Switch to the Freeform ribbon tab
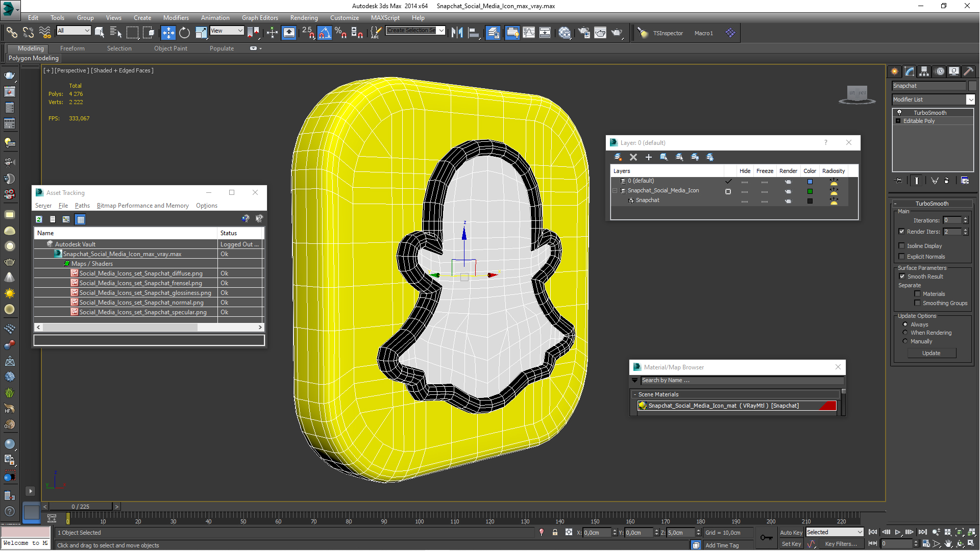 pyautogui.click(x=72, y=48)
